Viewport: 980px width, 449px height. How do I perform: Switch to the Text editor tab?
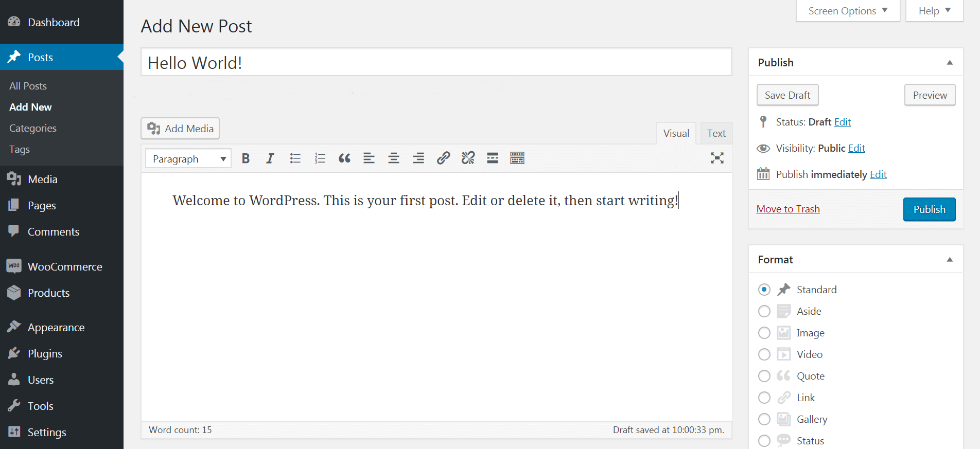(x=716, y=133)
